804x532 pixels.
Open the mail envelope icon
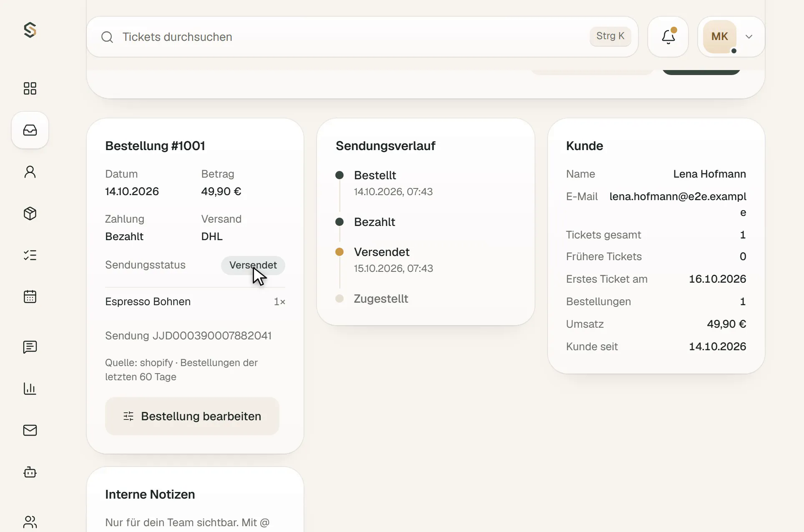(x=30, y=430)
